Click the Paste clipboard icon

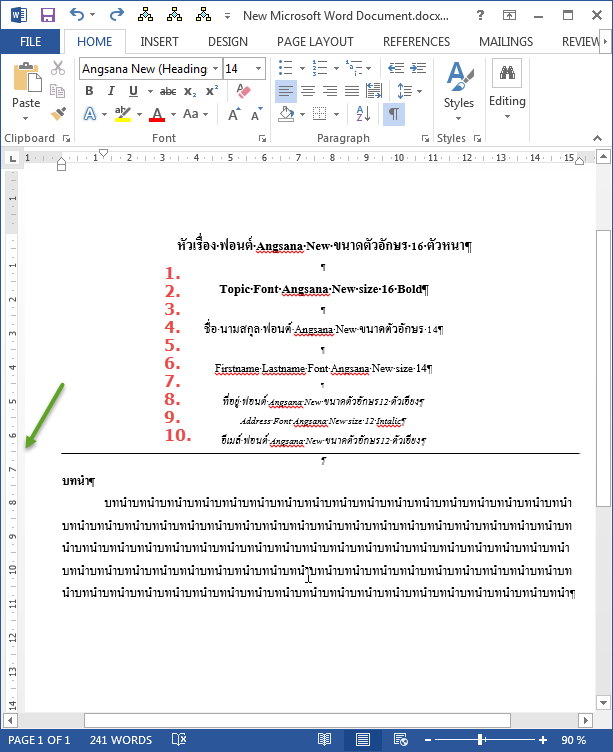coord(26,77)
